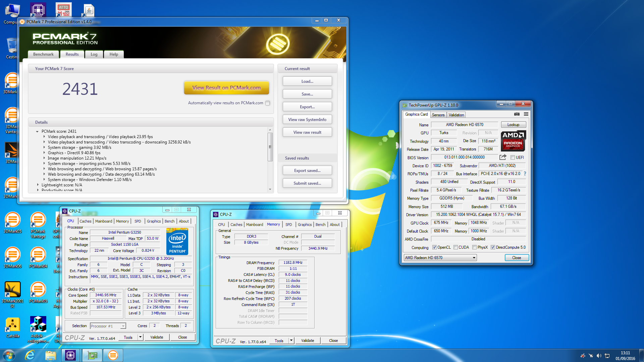Open the 3DMark2001 SE desktop shortcut
The image size is (644, 362).
(x=12, y=295)
